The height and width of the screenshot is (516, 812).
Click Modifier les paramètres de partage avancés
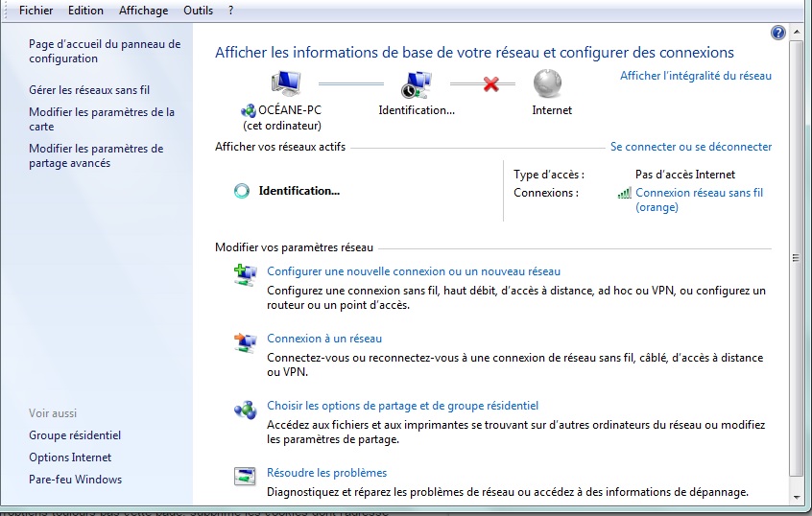(x=96, y=155)
